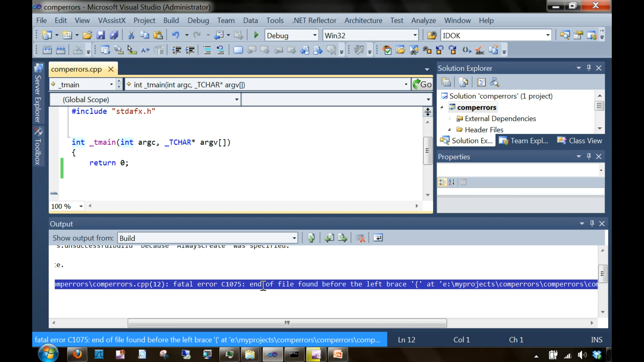Click the Undo arrow icon
The width and height of the screenshot is (644, 362).
point(176,35)
